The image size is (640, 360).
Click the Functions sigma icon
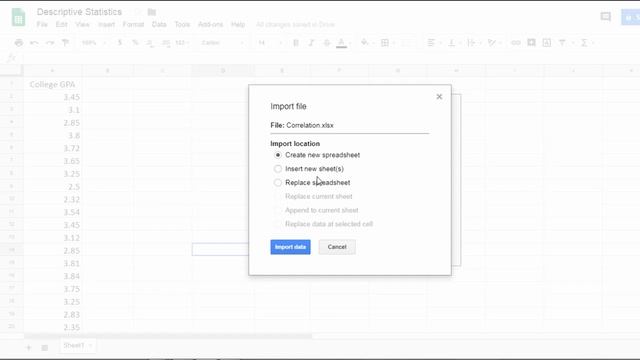point(584,42)
